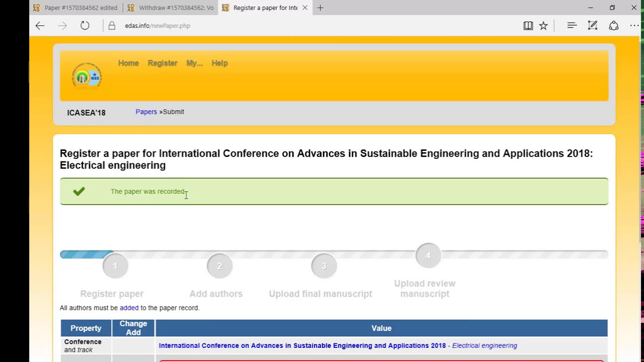The image size is (644, 362).
Task: Click the site lock icon in the address bar
Action: click(x=112, y=26)
